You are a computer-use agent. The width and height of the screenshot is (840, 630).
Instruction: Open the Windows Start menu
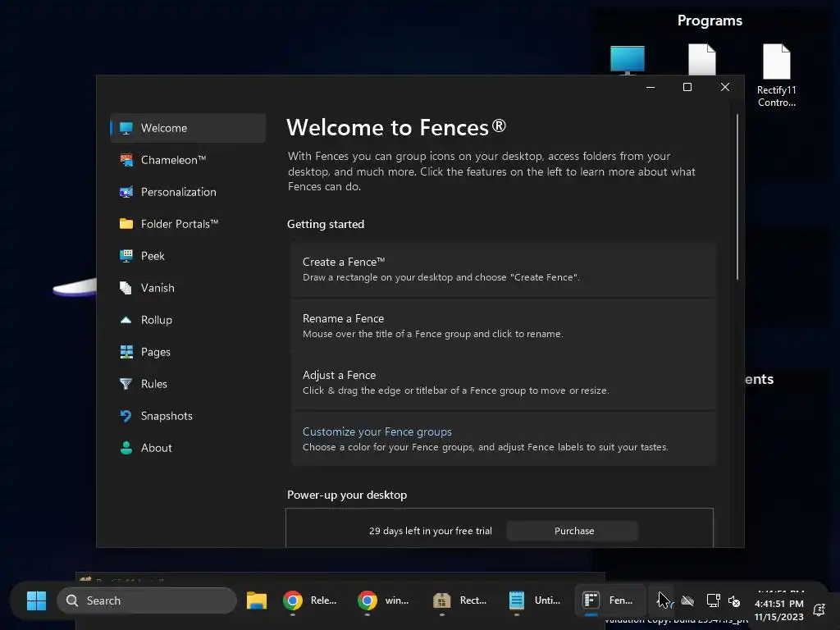(36, 600)
